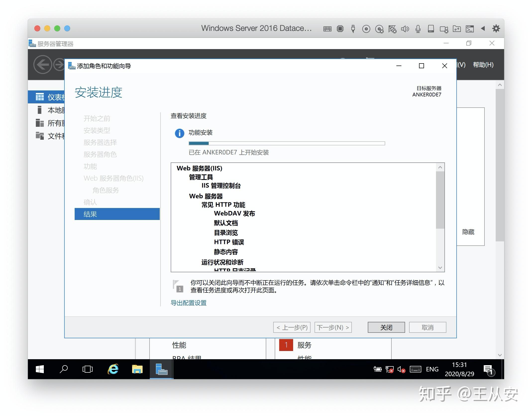532x416 pixels.
Task: Click the Windows Start button
Action: pyautogui.click(x=39, y=369)
